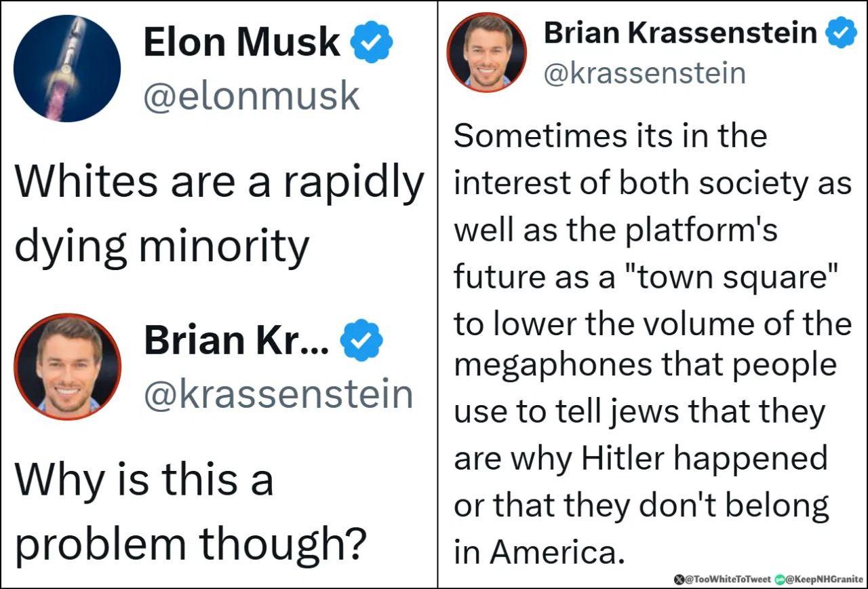868x589 pixels.
Task: Open the avatar beside the full Brian Krassenstein name
Action: [x=486, y=52]
